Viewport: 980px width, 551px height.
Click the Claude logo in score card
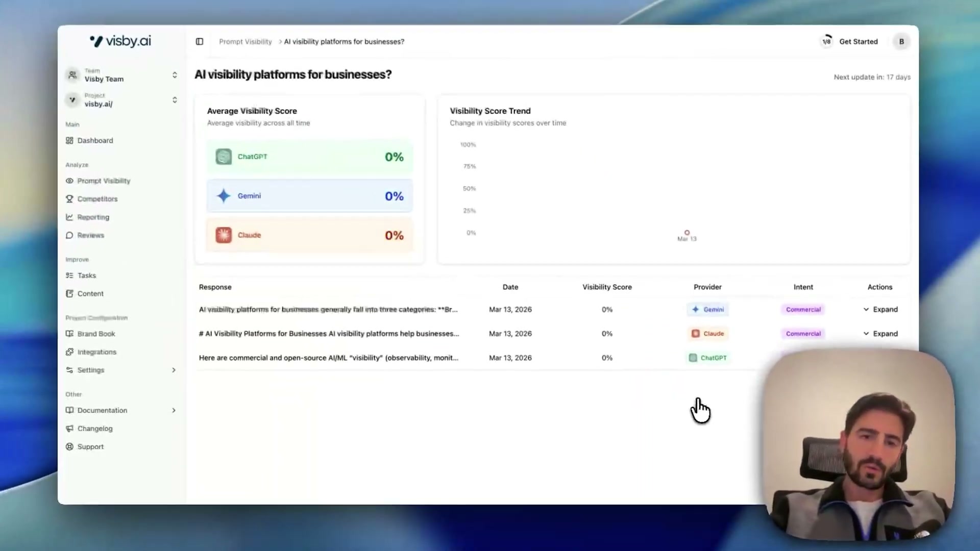(224, 235)
